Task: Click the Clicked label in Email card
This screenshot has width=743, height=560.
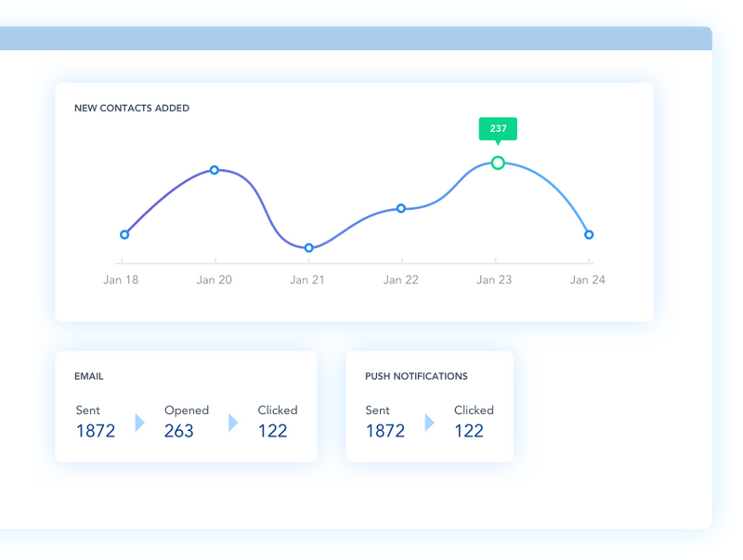Action: pyautogui.click(x=278, y=410)
